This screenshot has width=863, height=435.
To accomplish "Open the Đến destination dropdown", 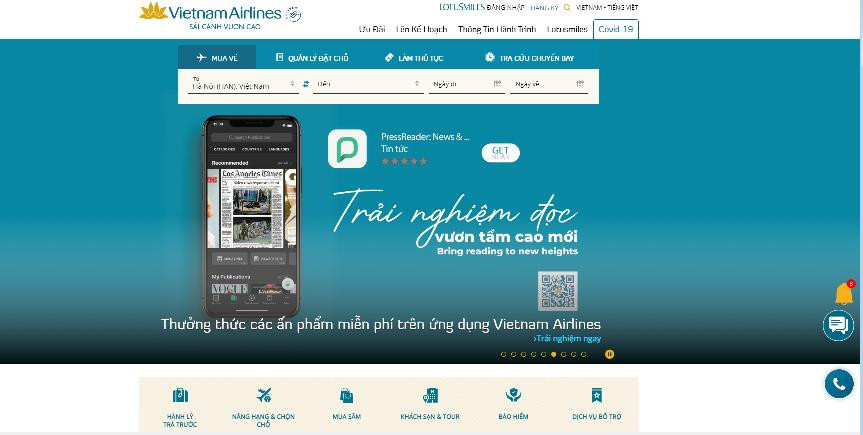I will (368, 84).
